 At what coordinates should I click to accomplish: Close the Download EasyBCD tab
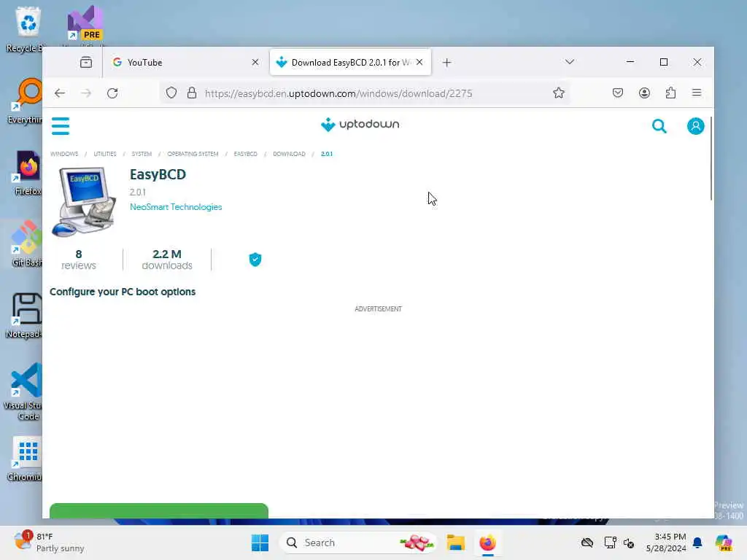click(419, 63)
